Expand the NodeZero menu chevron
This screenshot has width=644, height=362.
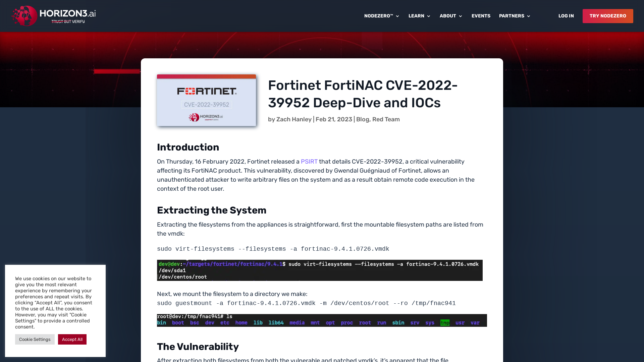(397, 16)
